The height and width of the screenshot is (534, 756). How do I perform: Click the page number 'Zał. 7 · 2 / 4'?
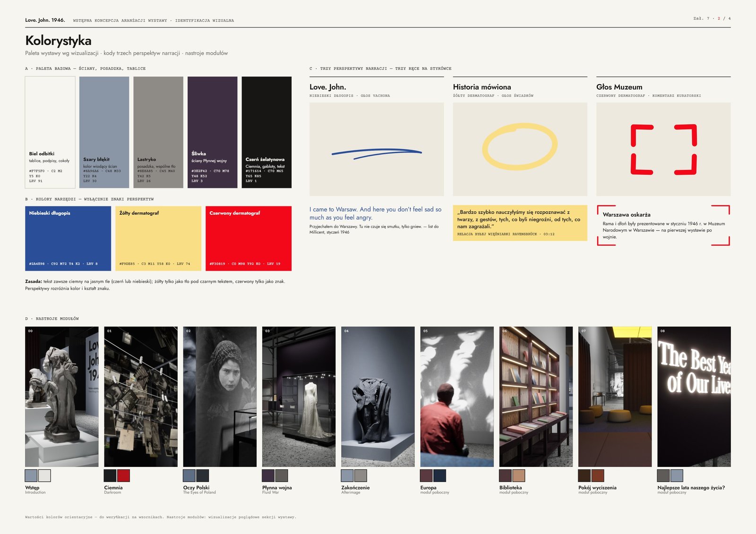(x=712, y=18)
